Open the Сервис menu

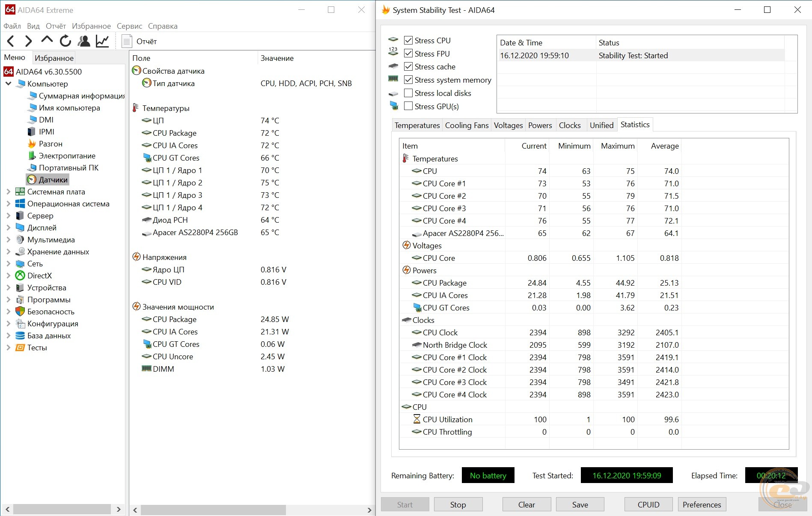pos(129,26)
